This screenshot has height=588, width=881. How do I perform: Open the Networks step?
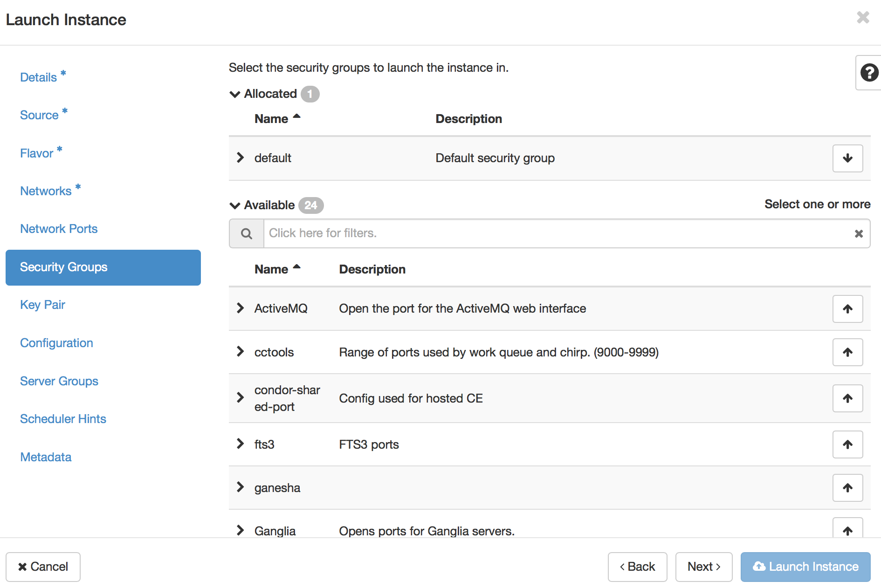(x=46, y=191)
